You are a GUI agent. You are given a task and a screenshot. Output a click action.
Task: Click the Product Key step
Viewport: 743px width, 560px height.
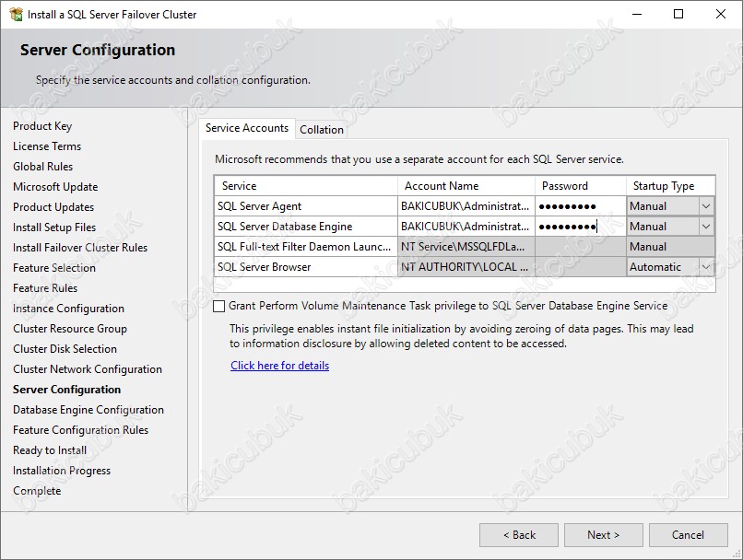[x=42, y=126]
